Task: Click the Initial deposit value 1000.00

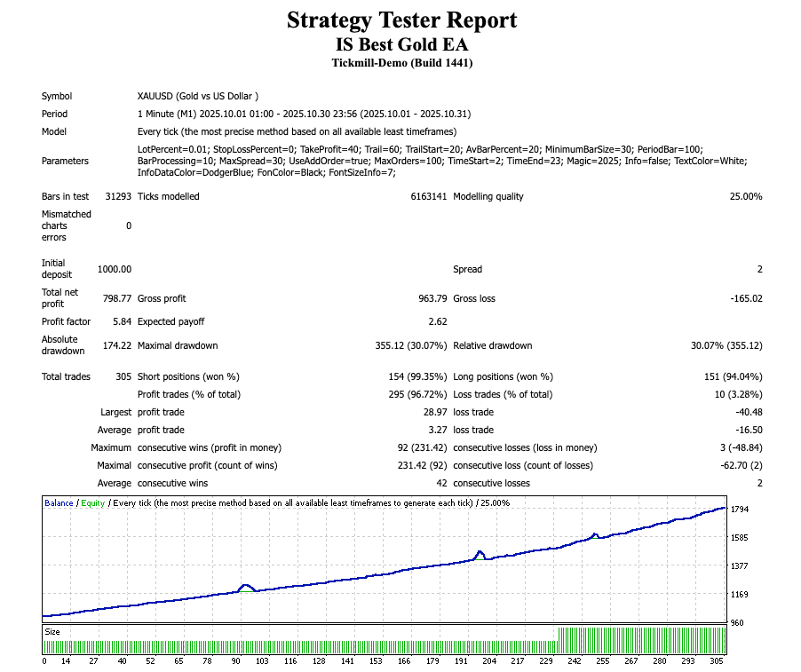Action: click(114, 269)
